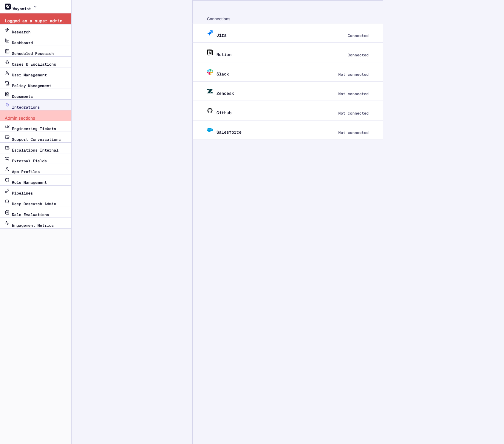Select Documents in the sidebar
This screenshot has height=444, width=504.
(35, 94)
